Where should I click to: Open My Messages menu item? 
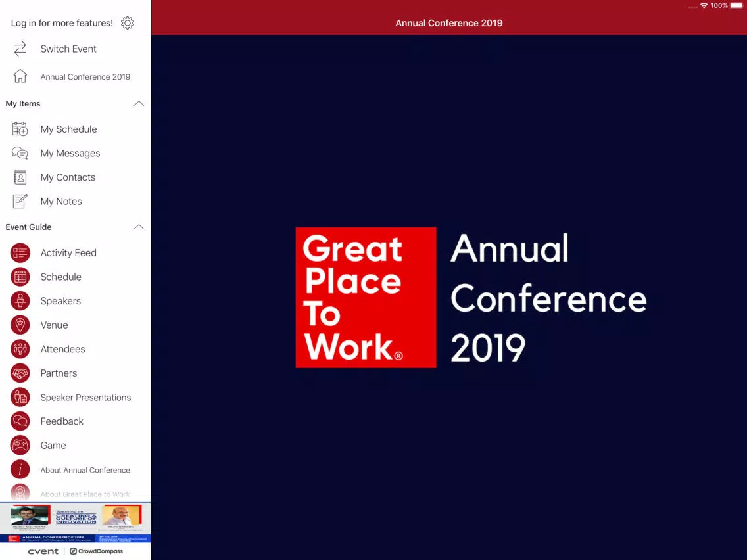(75, 153)
